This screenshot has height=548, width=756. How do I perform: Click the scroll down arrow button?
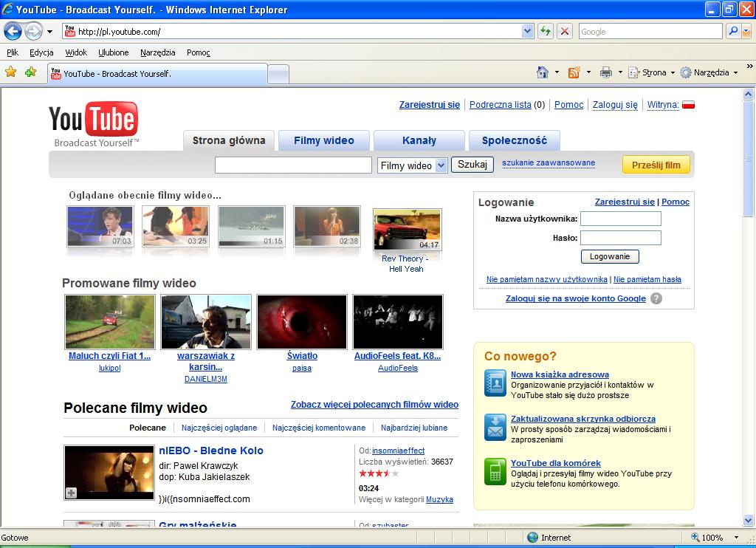[749, 521]
